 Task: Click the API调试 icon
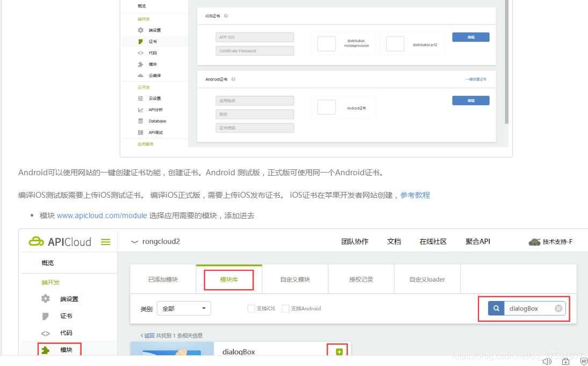point(141,133)
